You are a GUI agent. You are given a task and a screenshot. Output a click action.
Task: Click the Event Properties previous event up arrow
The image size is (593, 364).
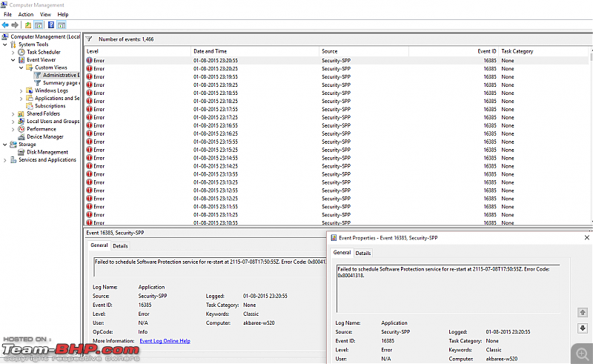583,313
